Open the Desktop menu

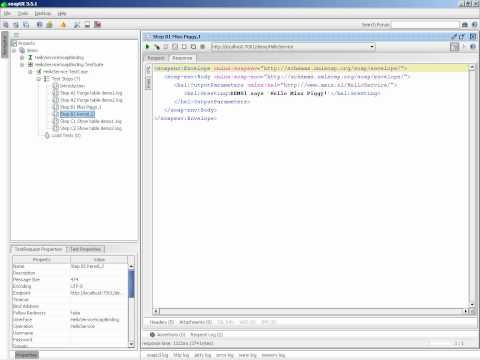43,13
